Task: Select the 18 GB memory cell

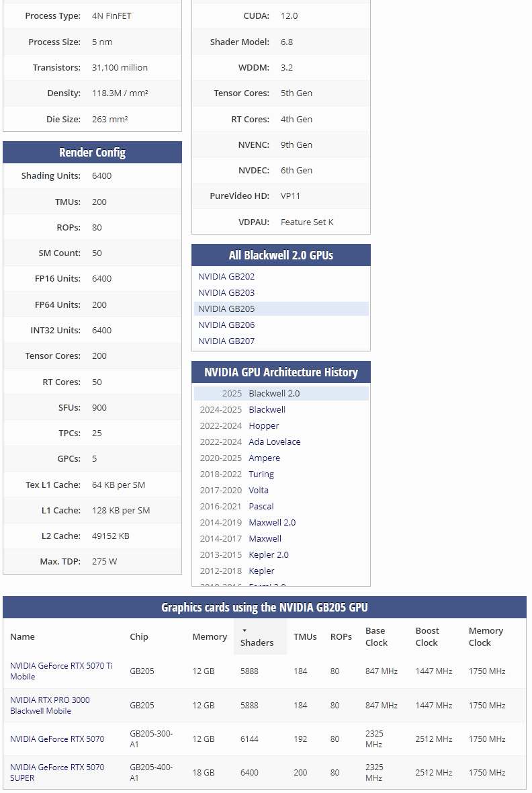Action: [x=204, y=773]
